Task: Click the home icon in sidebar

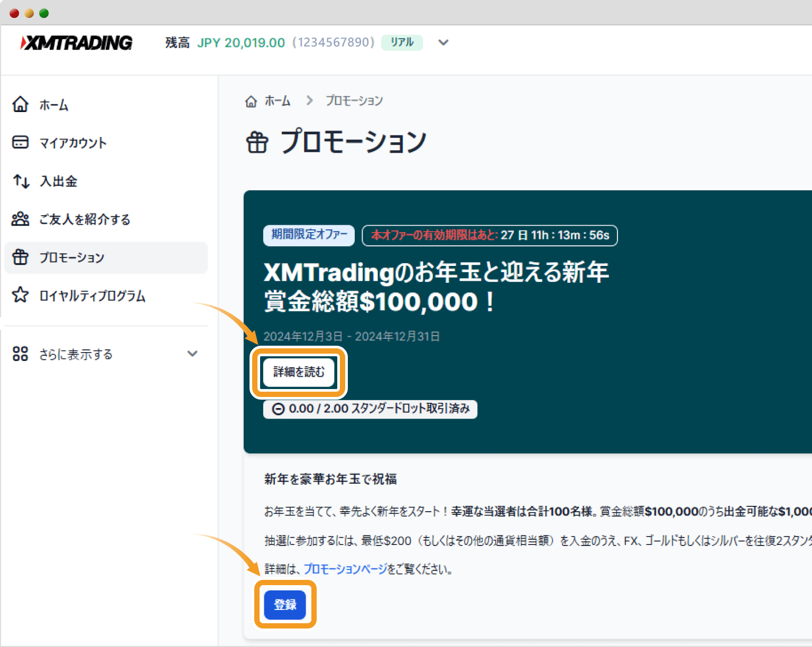Action: coord(20,105)
